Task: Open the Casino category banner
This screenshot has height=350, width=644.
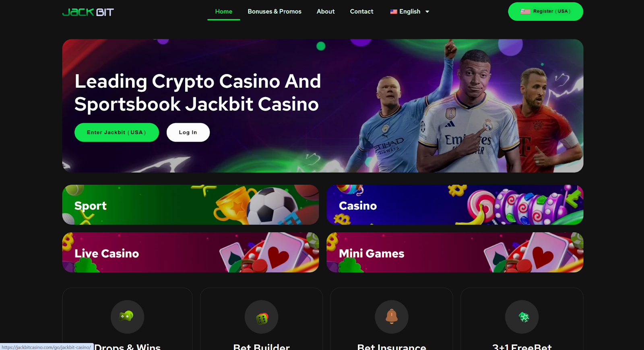Action: click(455, 205)
